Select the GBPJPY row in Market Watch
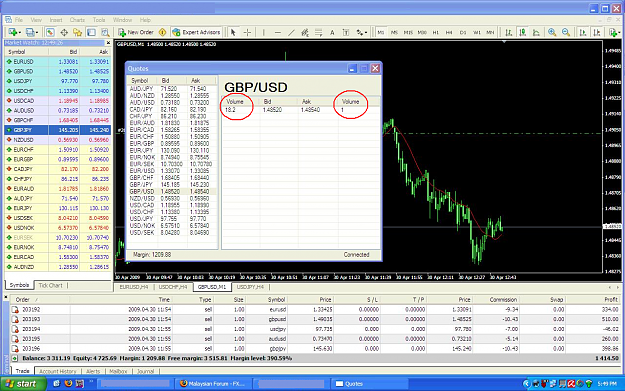 point(58,130)
